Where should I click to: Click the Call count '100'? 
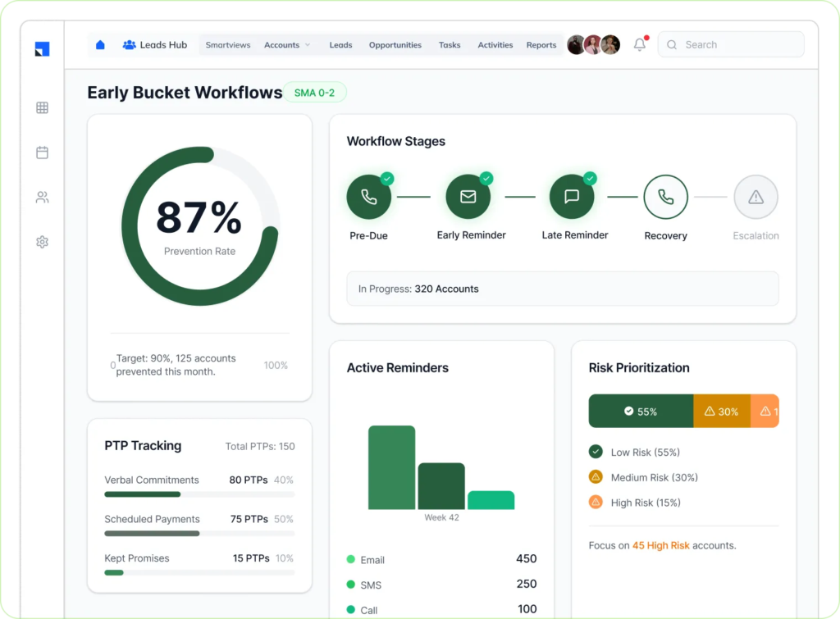coord(527,609)
